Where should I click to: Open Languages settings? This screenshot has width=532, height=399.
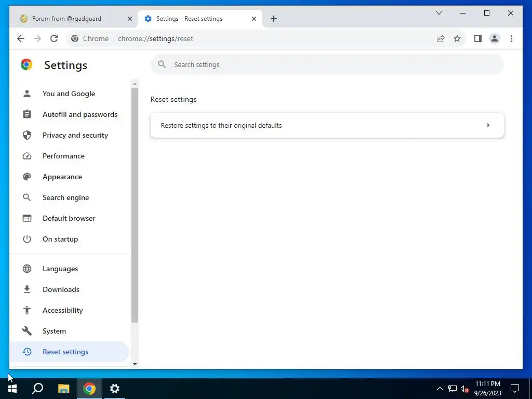pyautogui.click(x=69, y=269)
